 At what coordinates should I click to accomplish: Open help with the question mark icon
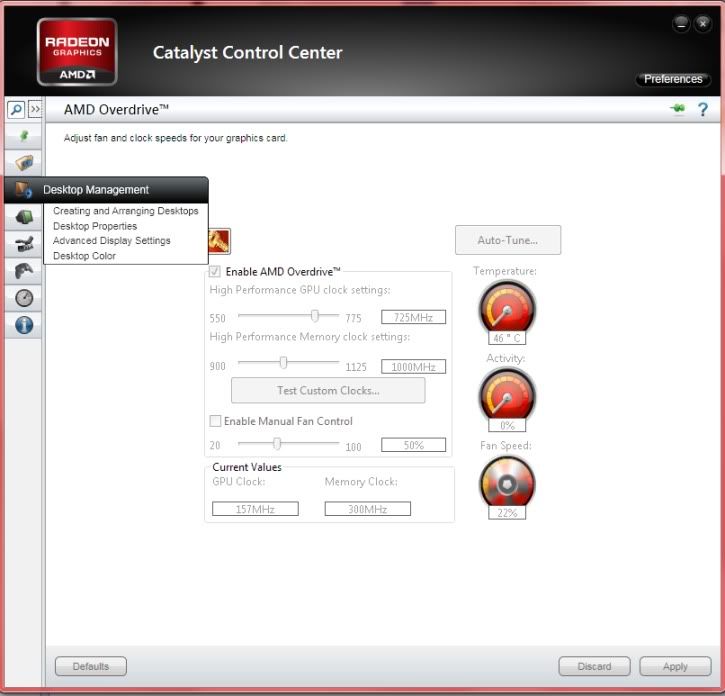tap(703, 110)
